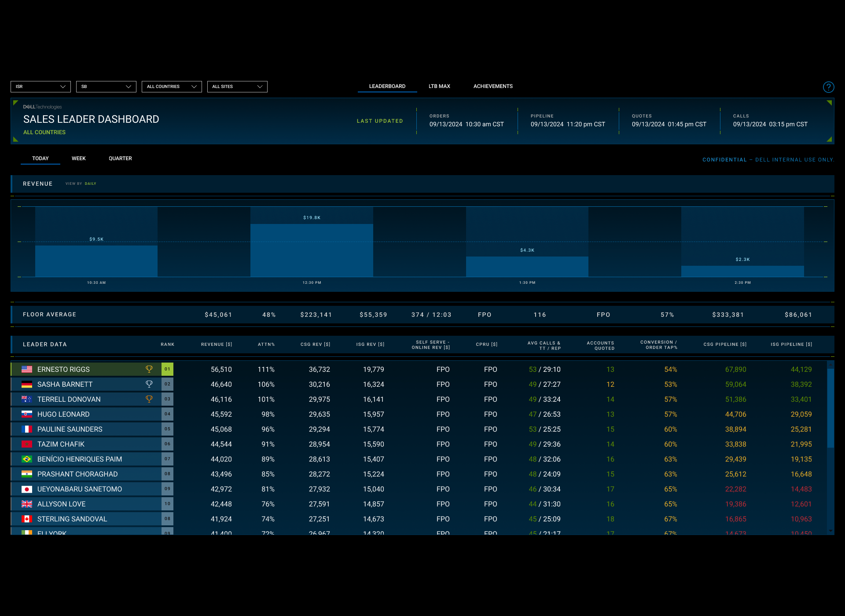Image resolution: width=845 pixels, height=616 pixels.
Task: Sort leaderboard by ISG Rev [$] column
Action: [370, 345]
